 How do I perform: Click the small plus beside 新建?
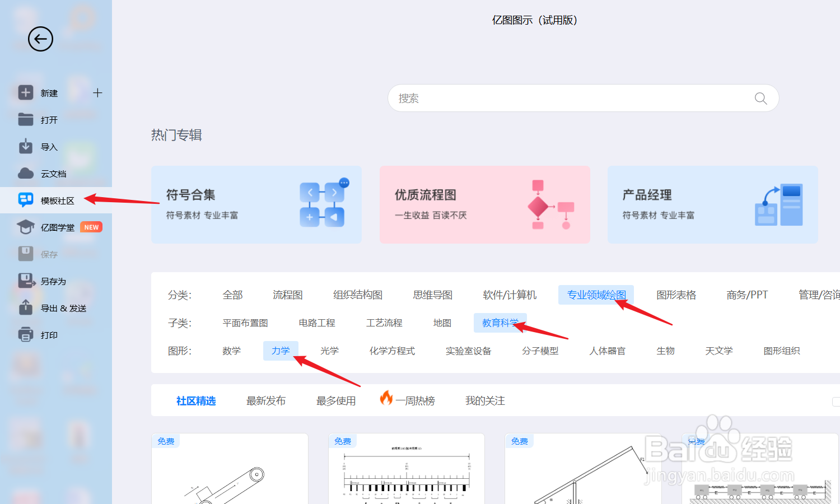pos(97,93)
